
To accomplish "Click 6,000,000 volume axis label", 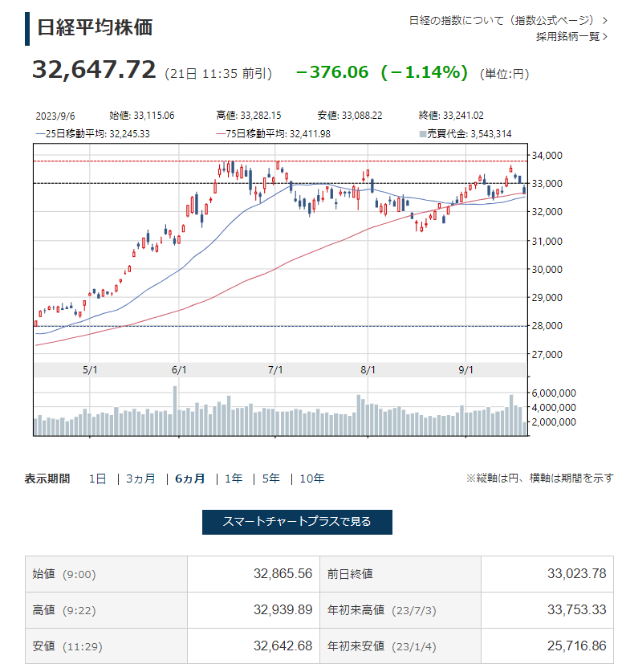I will pos(554,393).
